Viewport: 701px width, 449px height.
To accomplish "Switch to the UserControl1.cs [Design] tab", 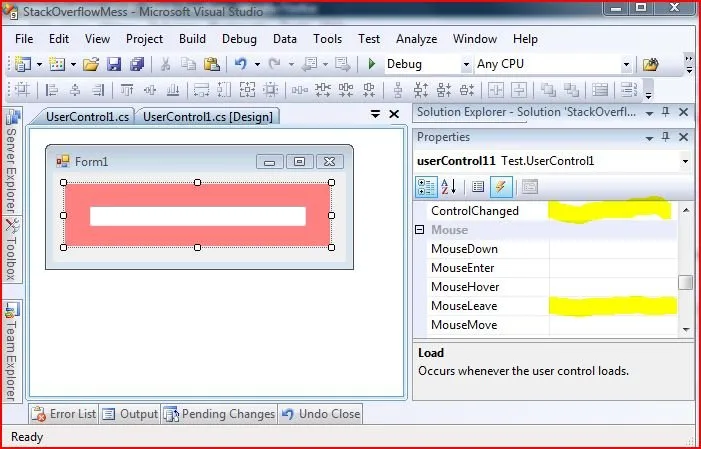I will pyautogui.click(x=208, y=117).
